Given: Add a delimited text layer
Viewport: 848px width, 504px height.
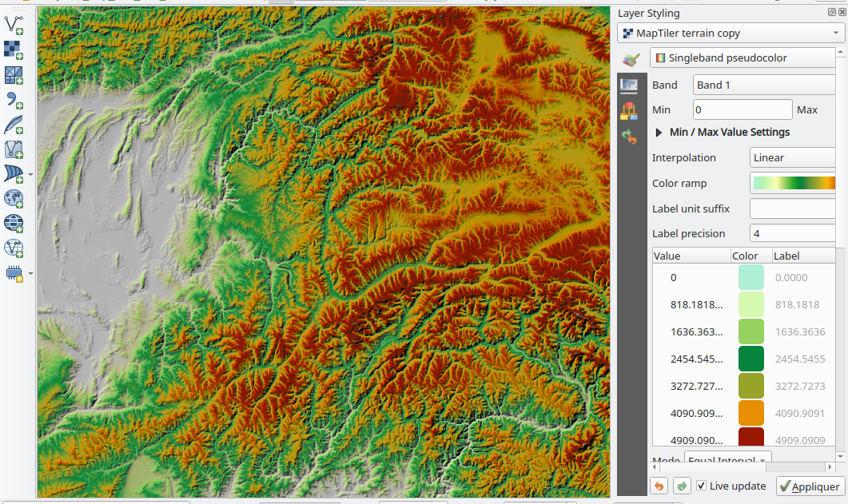Looking at the screenshot, I should pyautogui.click(x=13, y=99).
